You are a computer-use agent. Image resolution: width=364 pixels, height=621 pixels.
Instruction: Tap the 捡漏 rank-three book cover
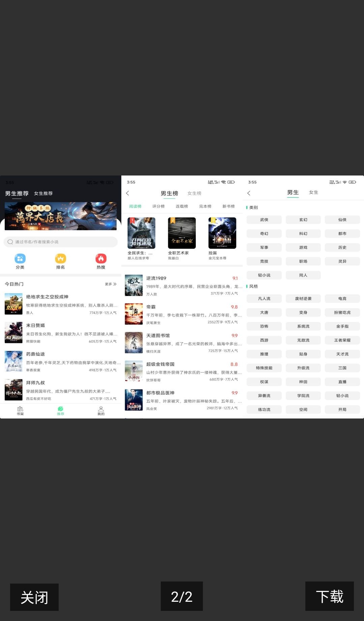tap(222, 233)
